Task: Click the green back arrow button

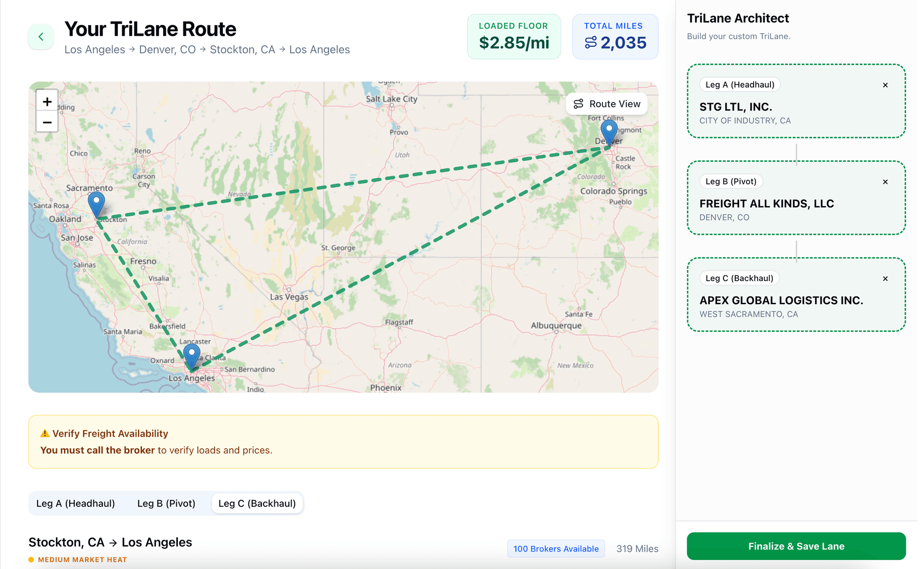Action: [41, 37]
